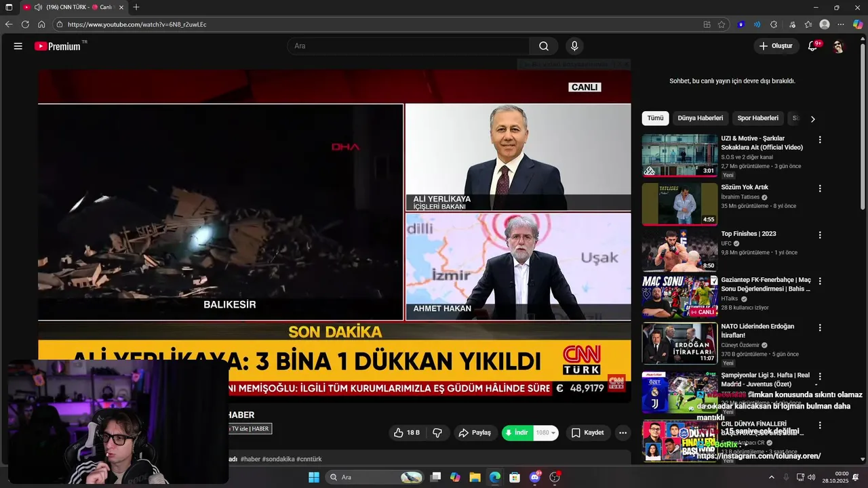Click the YouTube search magnifier button
This screenshot has width=868, height=488.
tap(544, 46)
